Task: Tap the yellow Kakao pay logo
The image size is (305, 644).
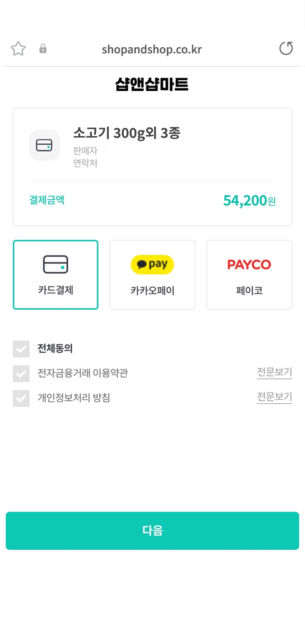Action: tap(152, 264)
